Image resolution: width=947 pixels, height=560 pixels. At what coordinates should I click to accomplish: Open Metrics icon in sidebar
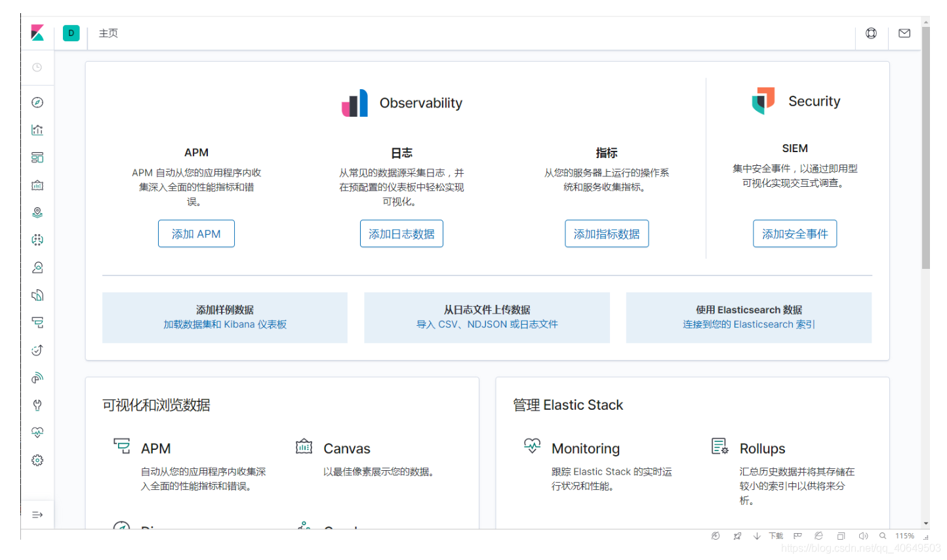37,268
